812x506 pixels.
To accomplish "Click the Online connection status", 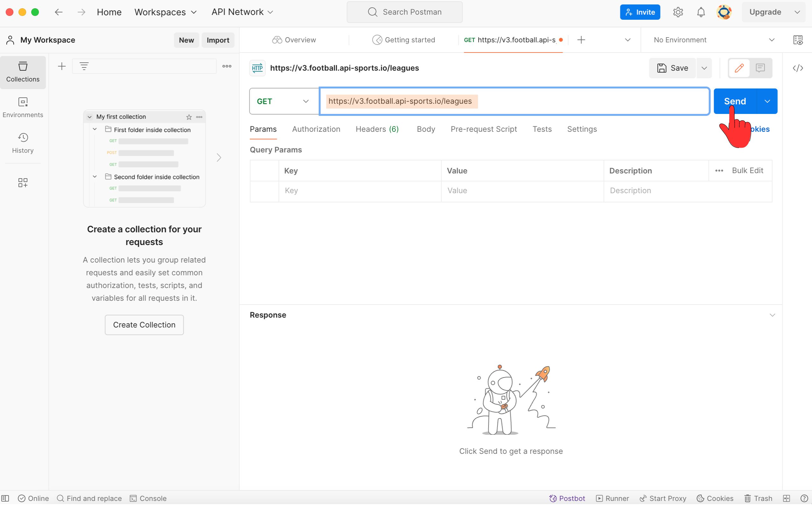I will tap(33, 498).
